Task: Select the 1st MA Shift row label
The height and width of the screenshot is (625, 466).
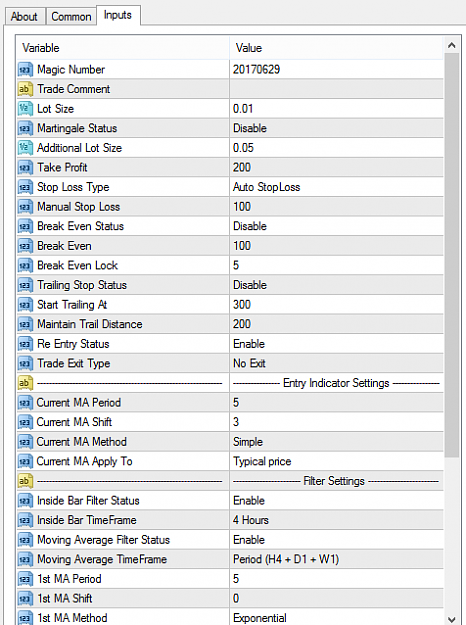Action: [x=65, y=598]
